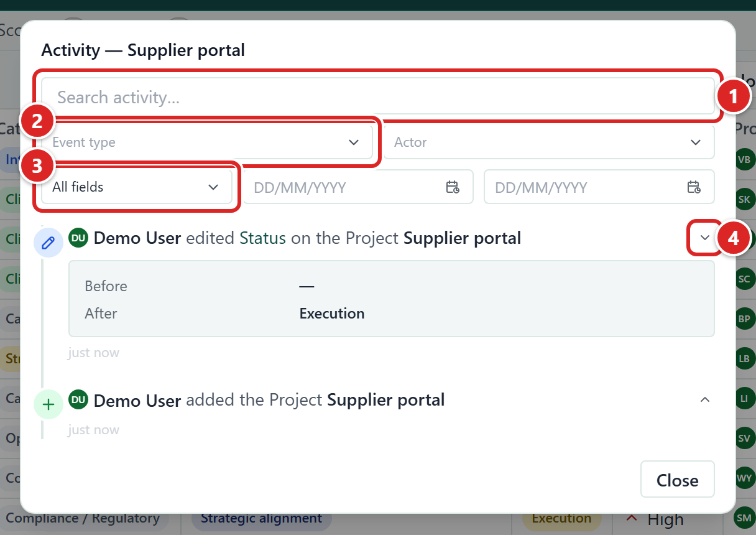Open the Event type dropdown

(x=207, y=142)
